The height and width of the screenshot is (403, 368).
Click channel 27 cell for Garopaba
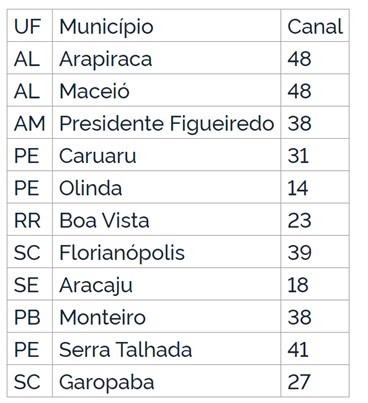point(315,381)
